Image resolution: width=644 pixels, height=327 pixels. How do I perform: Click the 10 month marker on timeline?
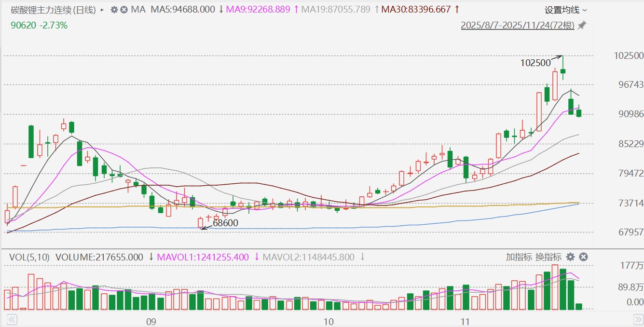tap(329, 321)
